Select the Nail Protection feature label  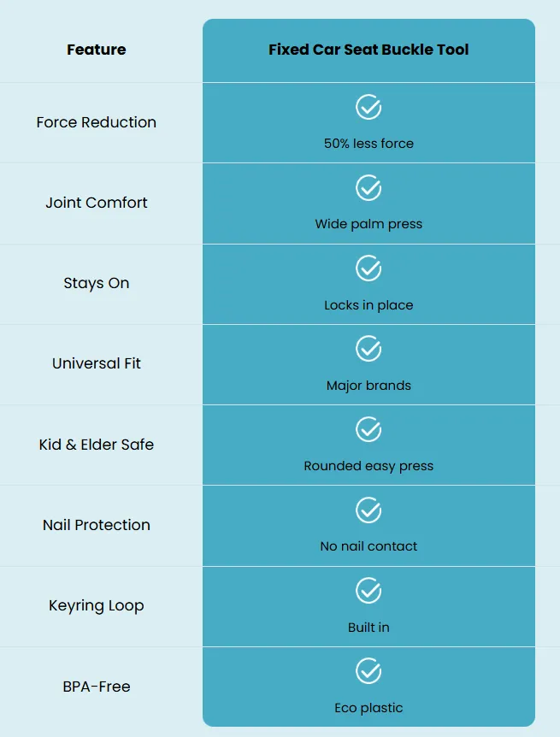click(x=97, y=525)
